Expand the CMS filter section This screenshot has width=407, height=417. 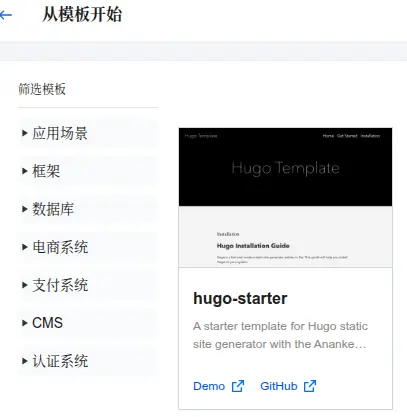tap(88, 323)
